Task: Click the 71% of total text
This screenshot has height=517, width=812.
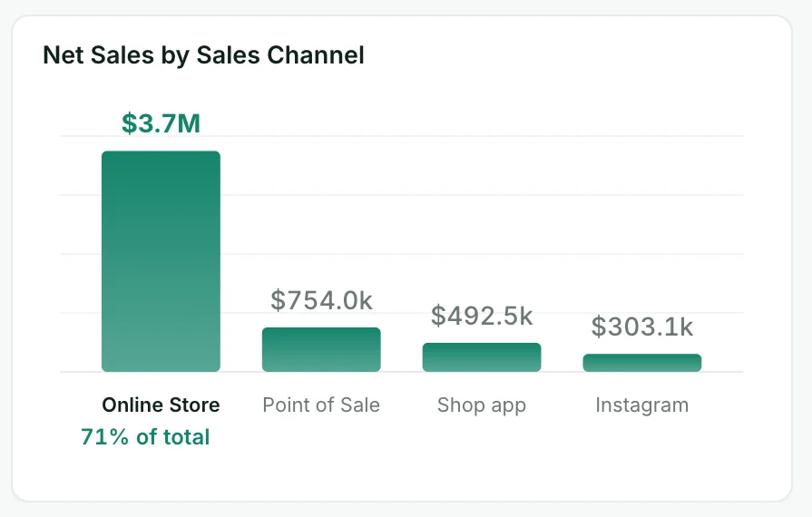Action: coord(145,437)
